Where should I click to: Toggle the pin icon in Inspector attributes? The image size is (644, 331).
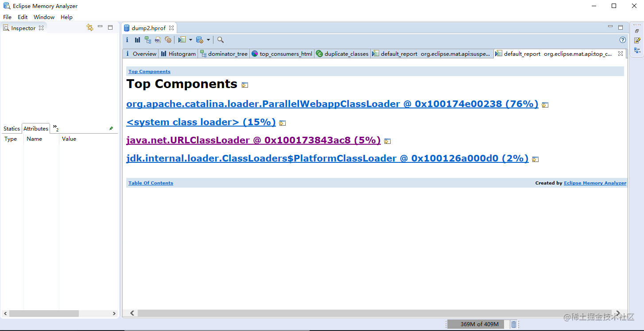pyautogui.click(x=111, y=128)
